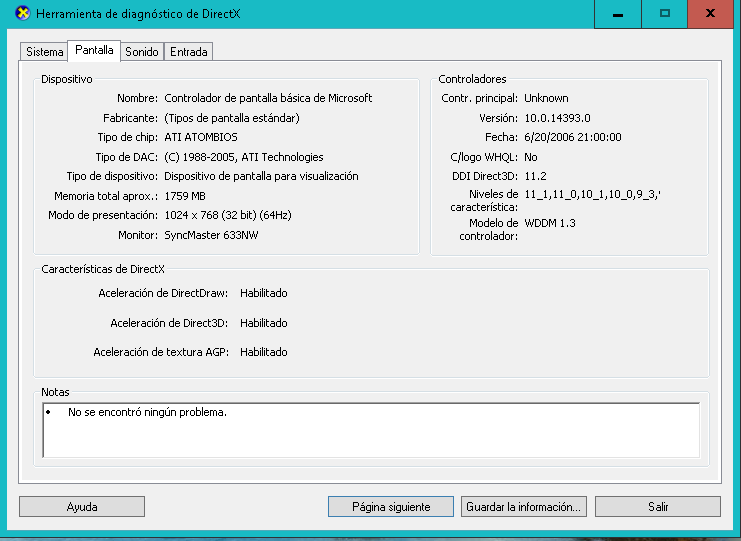Click the Salir button
The height and width of the screenshot is (541, 741).
coord(658,507)
